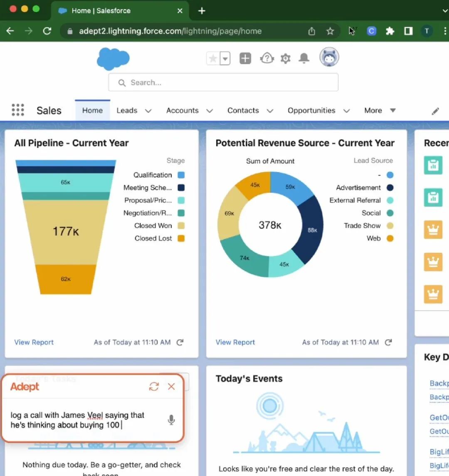Open Salesforce Help question mark icon
The height and width of the screenshot is (476, 449).
(x=266, y=59)
